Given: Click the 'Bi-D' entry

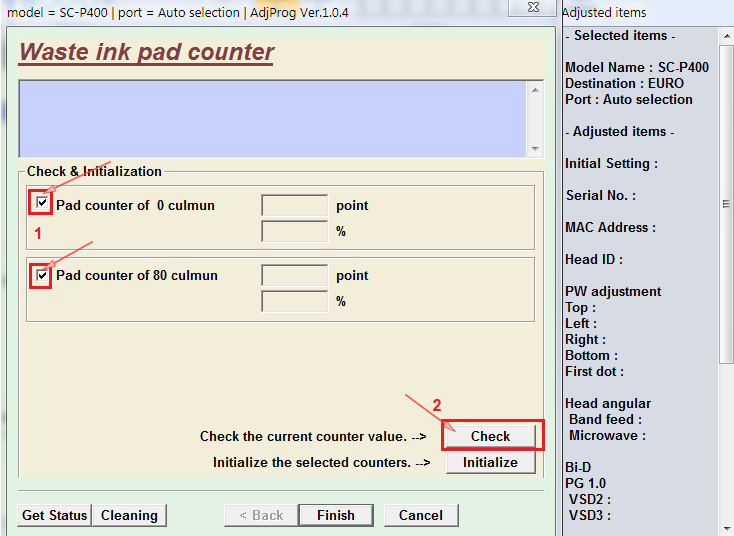Looking at the screenshot, I should [578, 467].
